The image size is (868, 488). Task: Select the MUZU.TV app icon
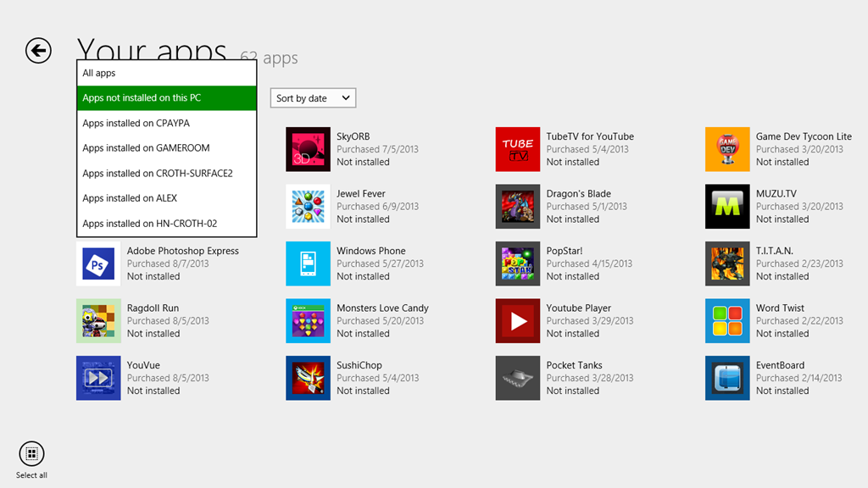(727, 207)
